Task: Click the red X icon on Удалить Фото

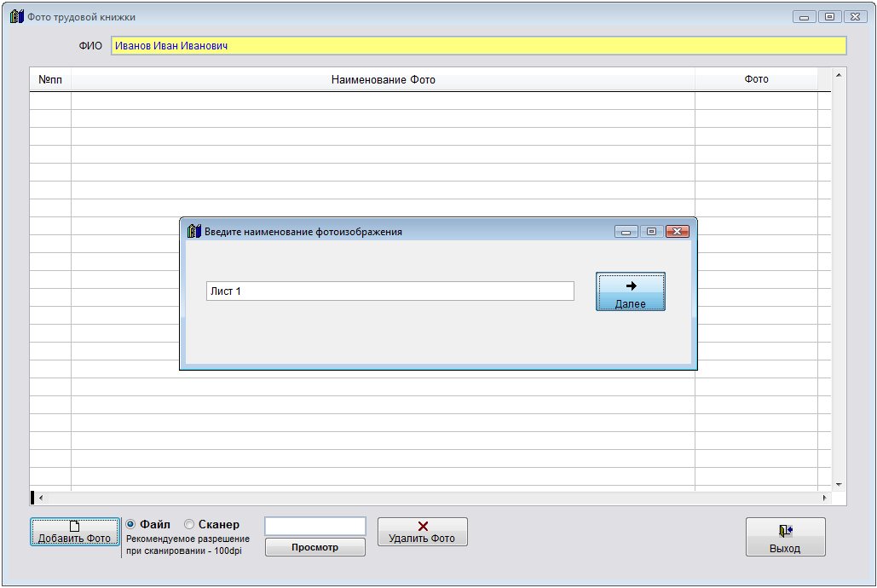Action: click(423, 526)
